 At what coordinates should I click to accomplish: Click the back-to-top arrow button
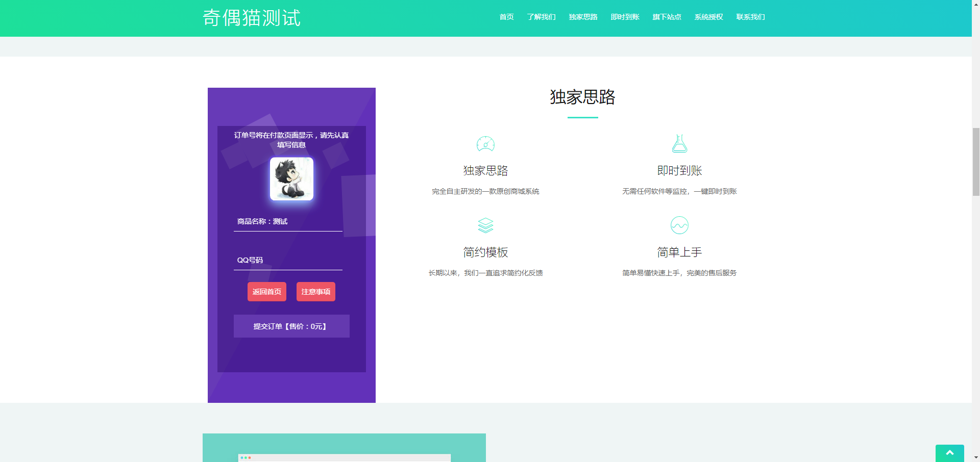(x=949, y=453)
